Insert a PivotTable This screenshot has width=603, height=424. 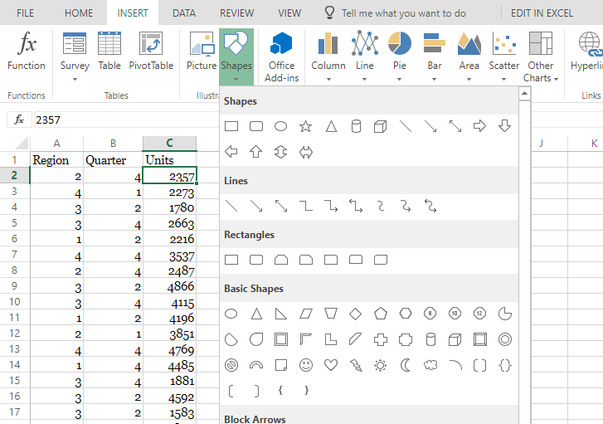151,52
